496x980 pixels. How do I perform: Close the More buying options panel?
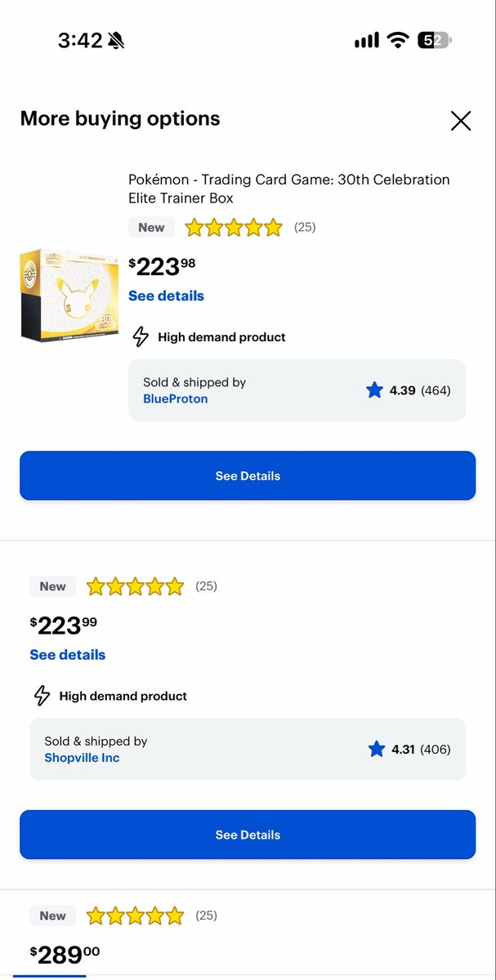(461, 121)
